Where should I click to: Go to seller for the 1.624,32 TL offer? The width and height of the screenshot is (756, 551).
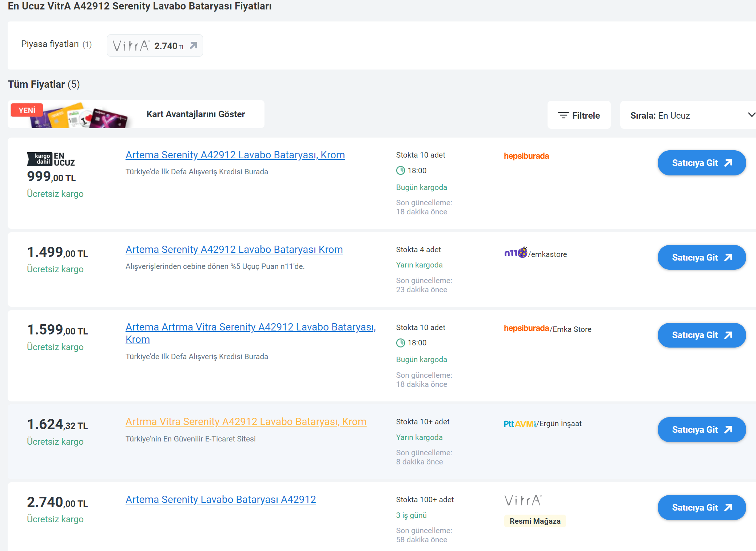tap(701, 429)
